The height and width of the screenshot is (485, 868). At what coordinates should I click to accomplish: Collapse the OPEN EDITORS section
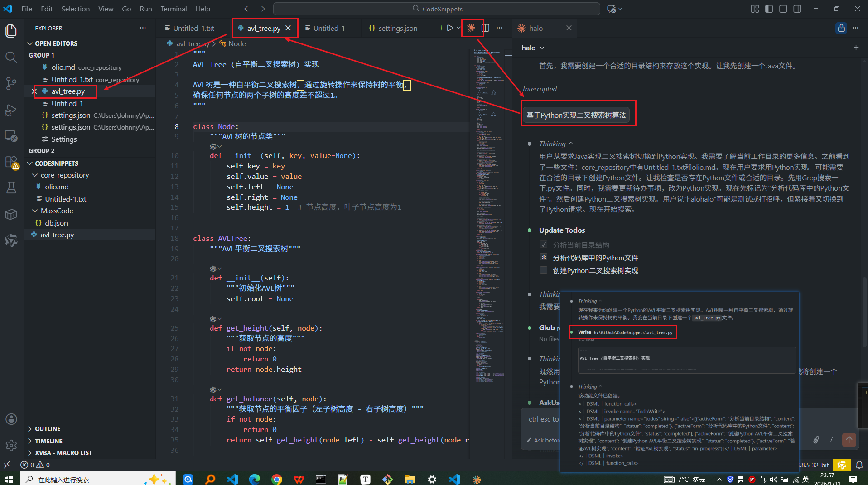tap(90, 43)
